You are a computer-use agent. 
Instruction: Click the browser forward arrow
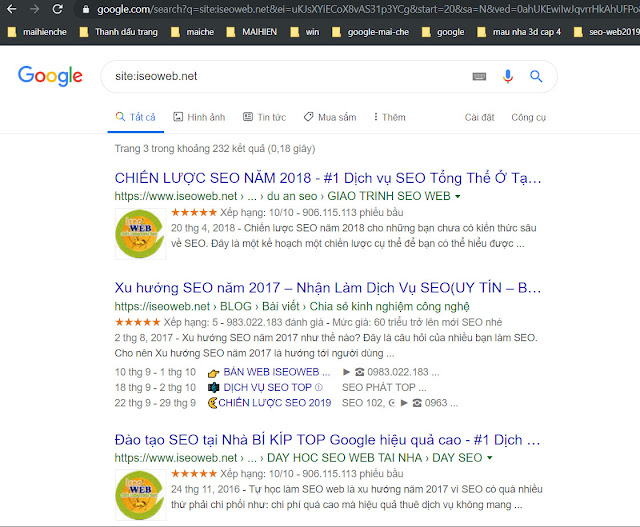pyautogui.click(x=35, y=9)
